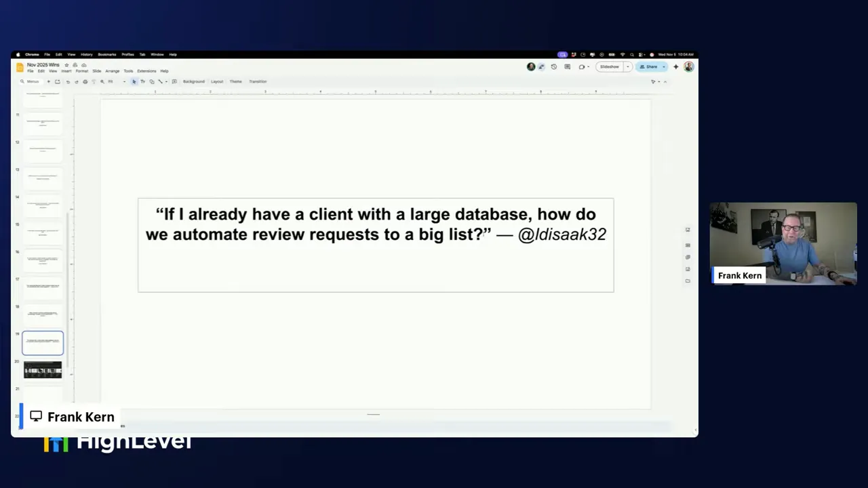Select the Text box tool
The width and height of the screenshot is (868, 488).
point(142,81)
